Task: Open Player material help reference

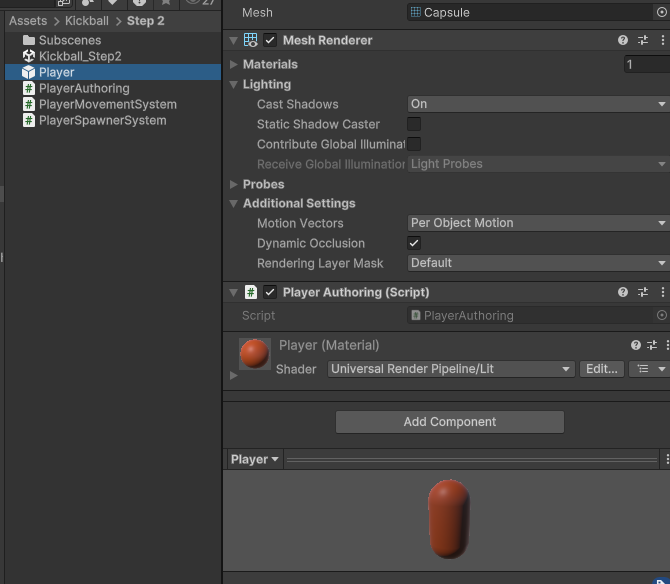Action: [x=635, y=345]
